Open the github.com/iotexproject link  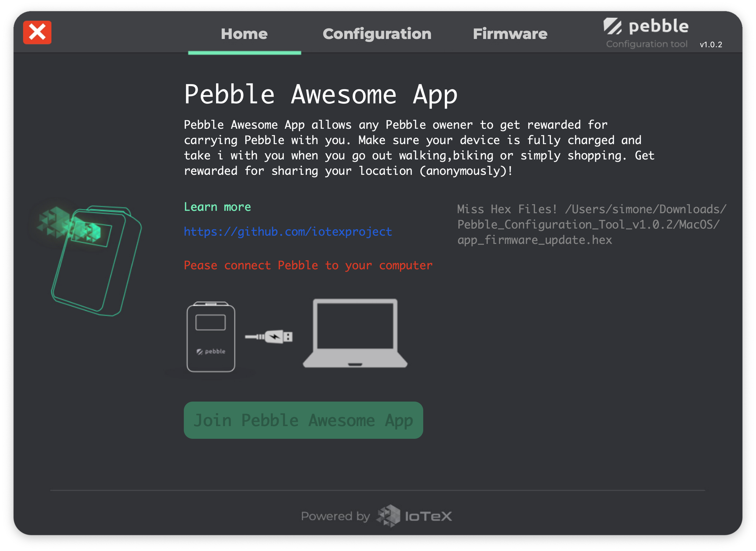(287, 232)
